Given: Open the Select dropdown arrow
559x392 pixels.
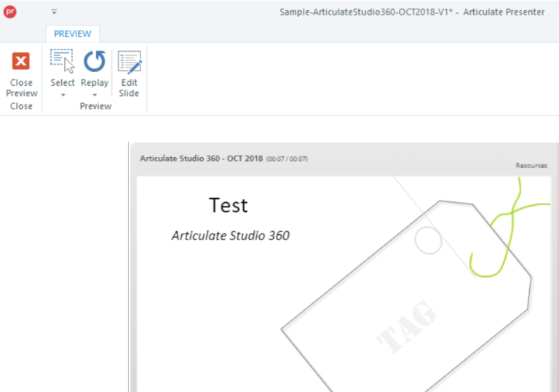Looking at the screenshot, I should tap(63, 95).
